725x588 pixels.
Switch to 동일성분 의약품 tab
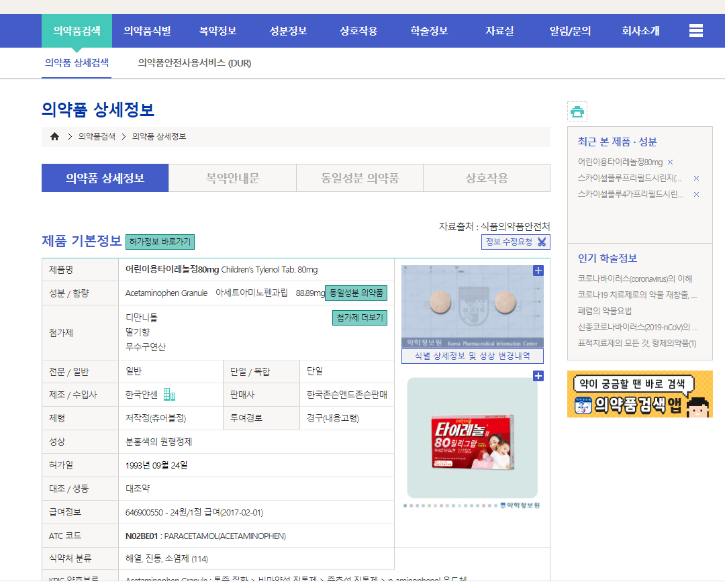pos(360,178)
